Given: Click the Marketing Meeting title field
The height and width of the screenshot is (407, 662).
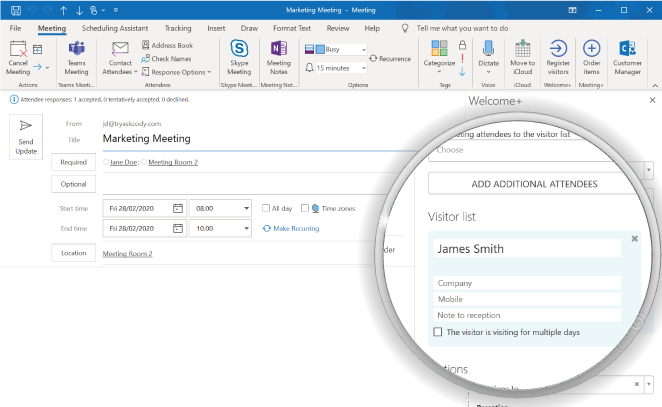Looking at the screenshot, I should [x=258, y=138].
